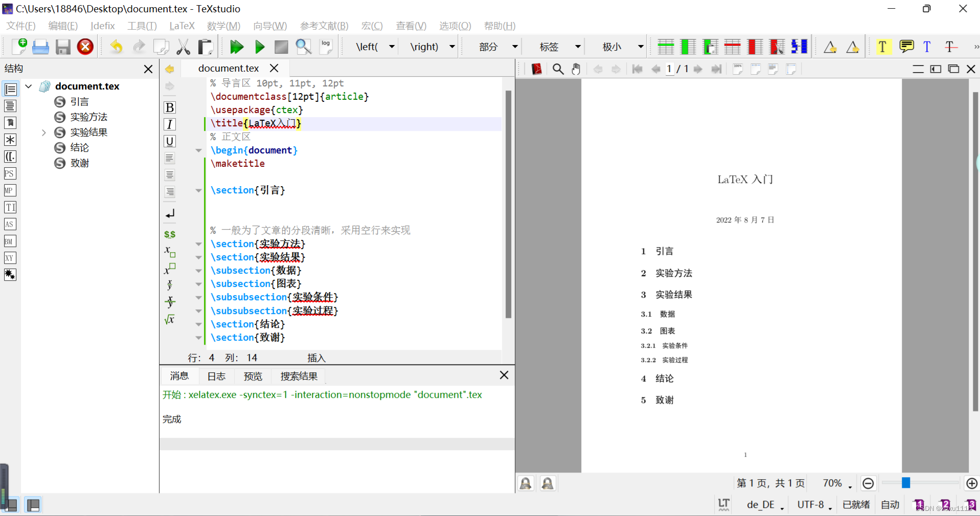
Task: Insert superscript icon
Action: (170, 268)
